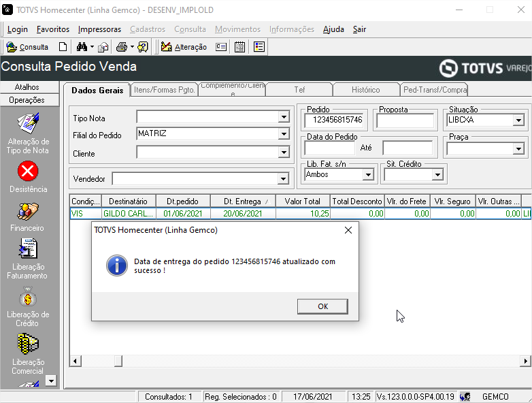The image size is (532, 403).
Task: Click the GILDO CARL... cell in the grid
Action: (x=129, y=214)
